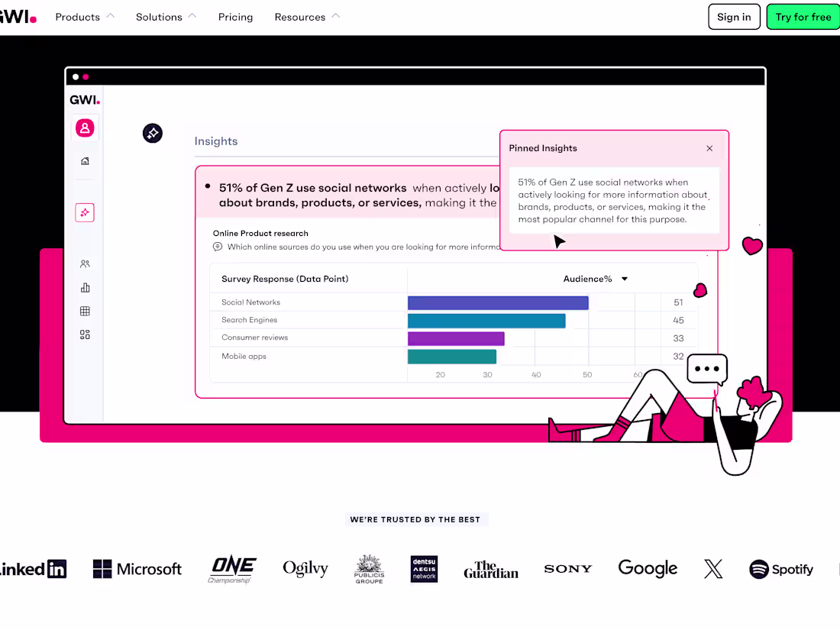Click the dark circular sparkle AI icon

(x=152, y=133)
